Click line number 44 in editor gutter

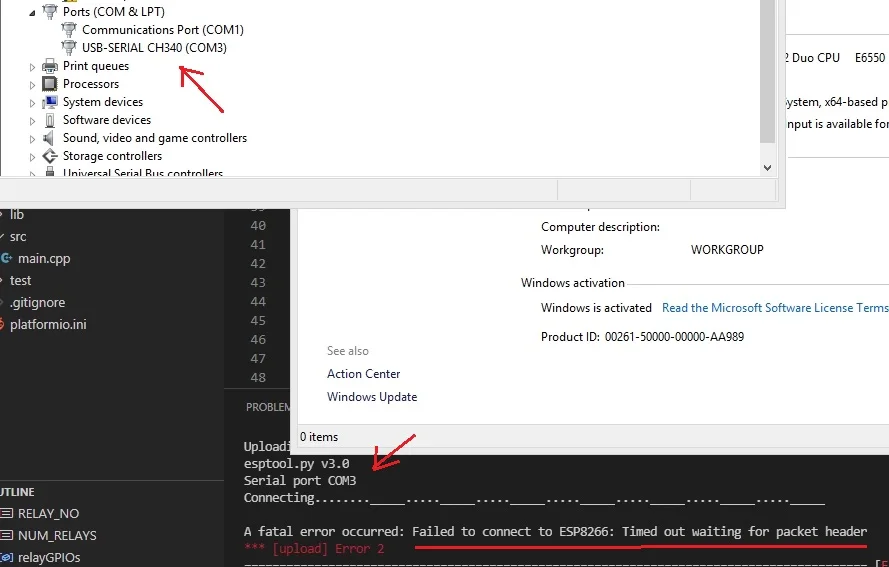coord(258,302)
